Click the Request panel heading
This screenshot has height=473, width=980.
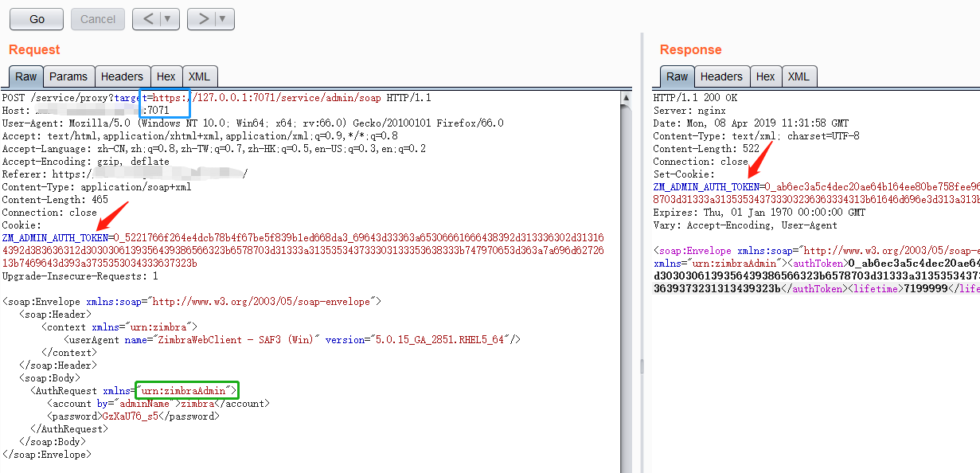click(34, 49)
